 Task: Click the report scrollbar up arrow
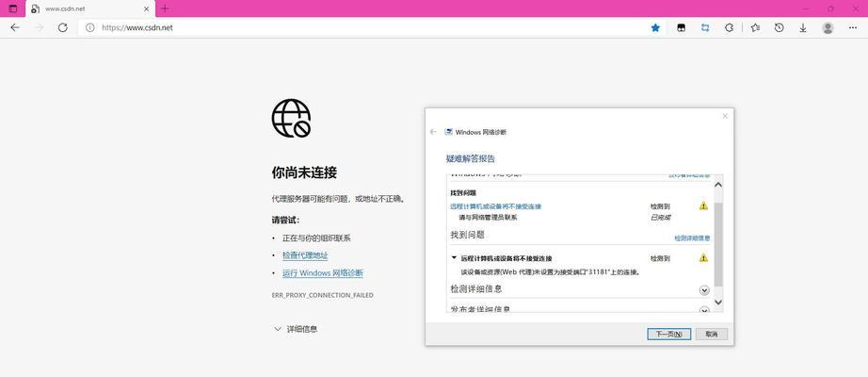[x=718, y=185]
